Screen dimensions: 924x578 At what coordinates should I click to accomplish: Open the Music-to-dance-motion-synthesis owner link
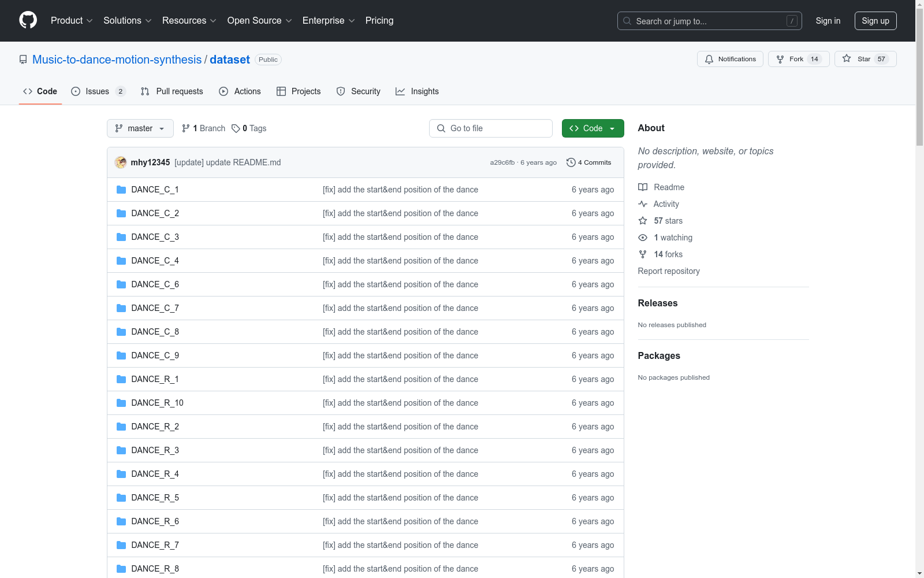click(117, 60)
